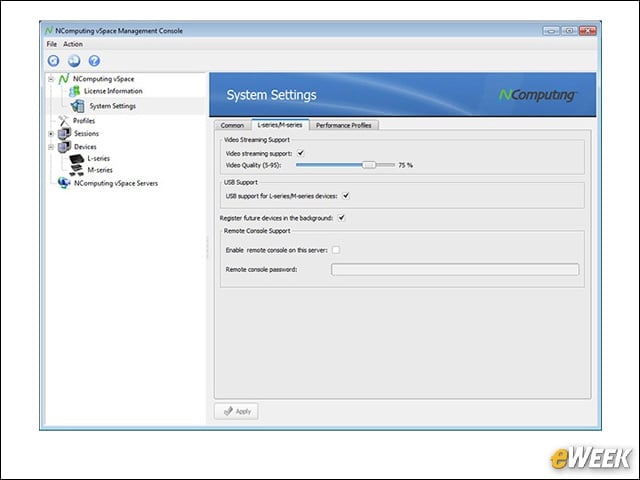Collapse the NComputing vSpace root node
The height and width of the screenshot is (480, 640).
point(51,79)
